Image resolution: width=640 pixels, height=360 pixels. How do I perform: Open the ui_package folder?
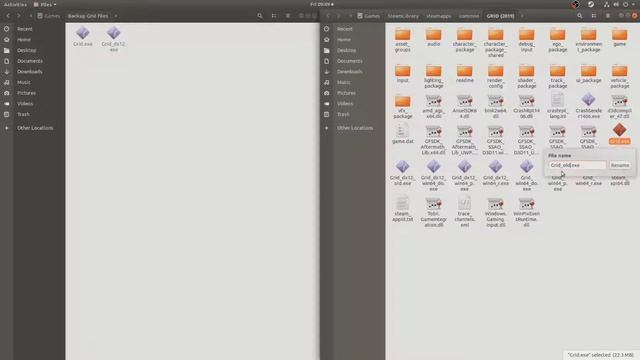(589, 73)
